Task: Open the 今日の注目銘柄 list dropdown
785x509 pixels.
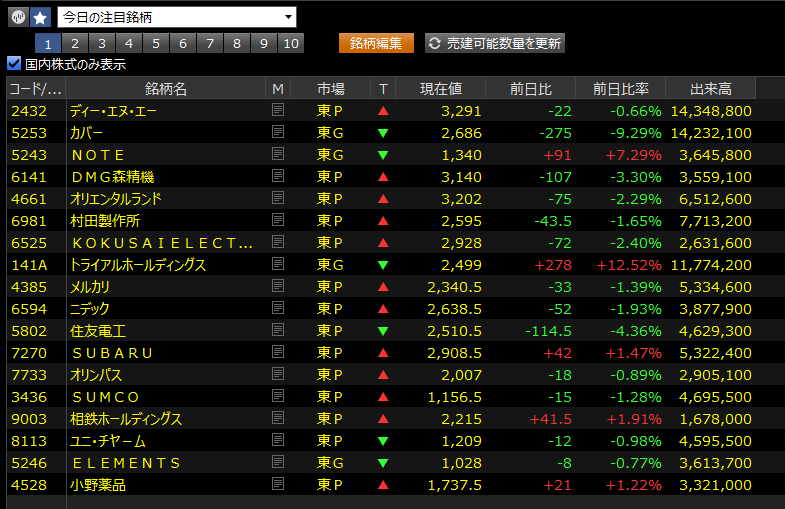Action: (177, 18)
